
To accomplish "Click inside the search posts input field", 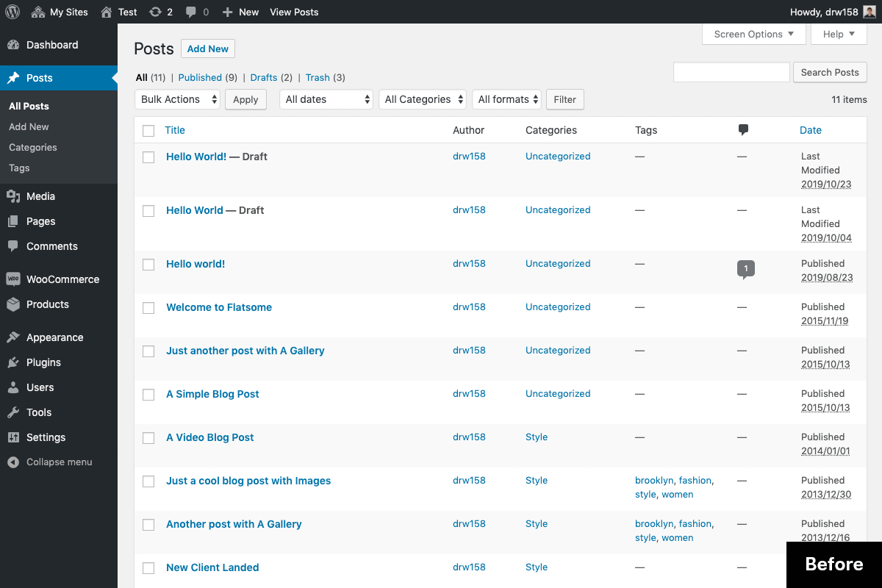I will point(731,72).
